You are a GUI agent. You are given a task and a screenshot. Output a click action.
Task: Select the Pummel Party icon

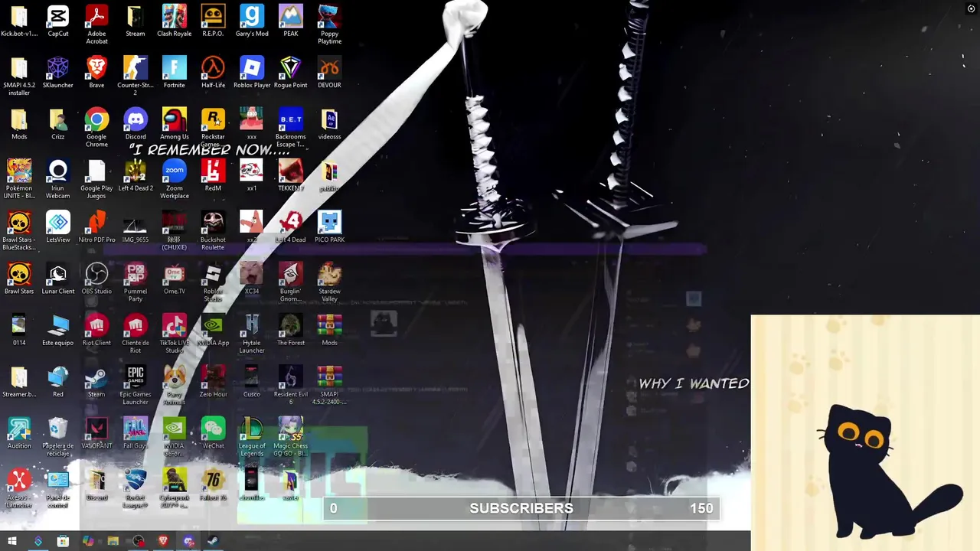136,282
